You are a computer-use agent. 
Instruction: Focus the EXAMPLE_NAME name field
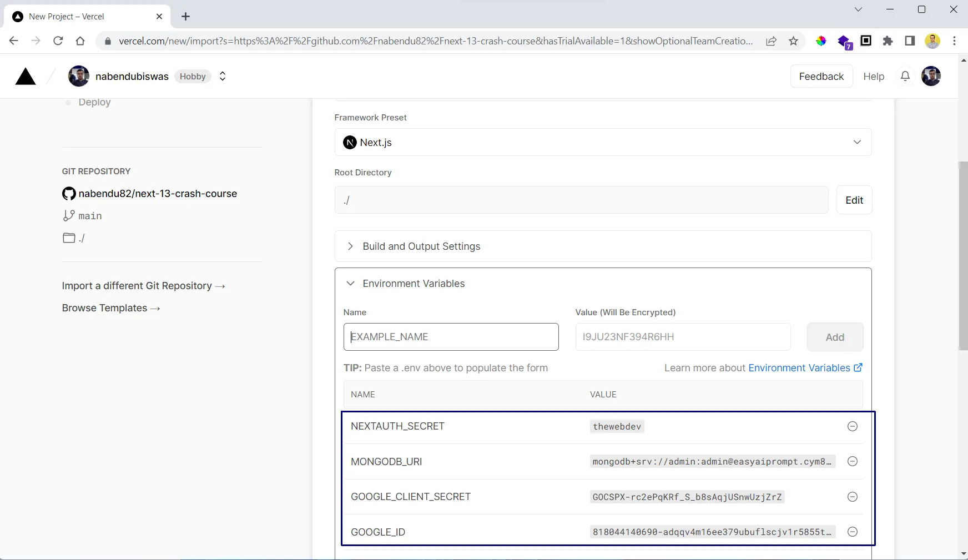[451, 337]
